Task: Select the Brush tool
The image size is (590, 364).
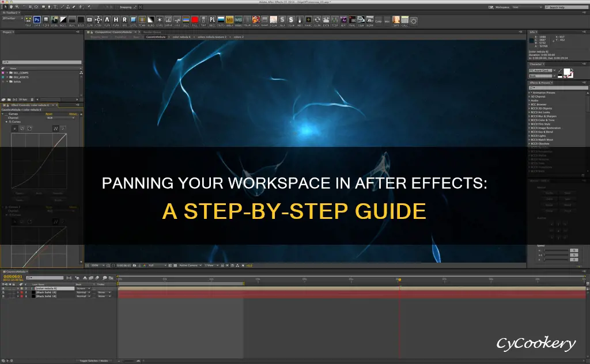Action: click(62, 7)
